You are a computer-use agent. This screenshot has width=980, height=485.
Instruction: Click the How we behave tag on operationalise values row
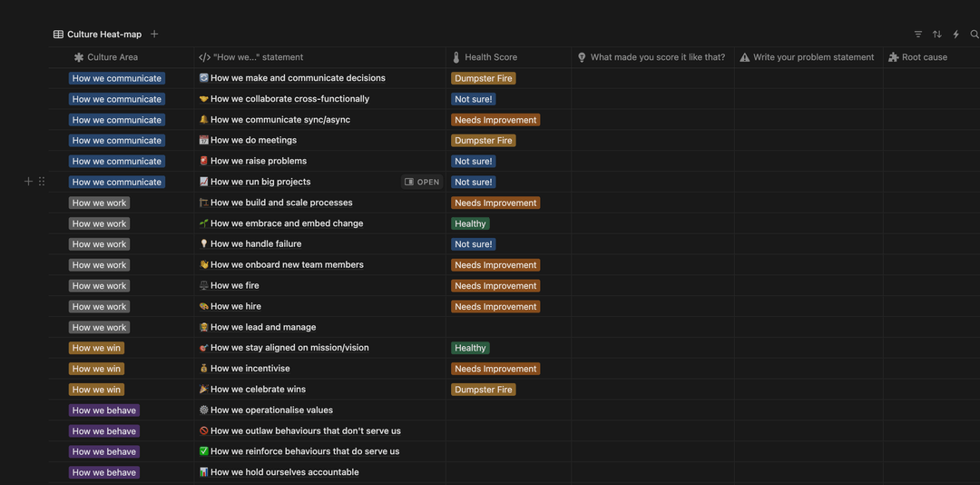pyautogui.click(x=103, y=411)
